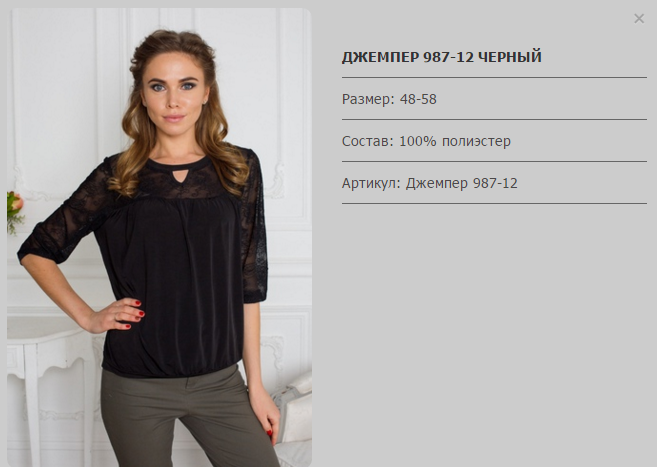Click the divider line below Артикул row
Screen dimensions: 657x467
(x=494, y=204)
